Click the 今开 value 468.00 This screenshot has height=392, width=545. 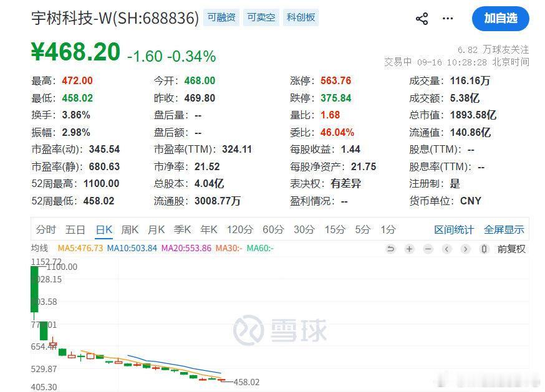click(x=200, y=80)
